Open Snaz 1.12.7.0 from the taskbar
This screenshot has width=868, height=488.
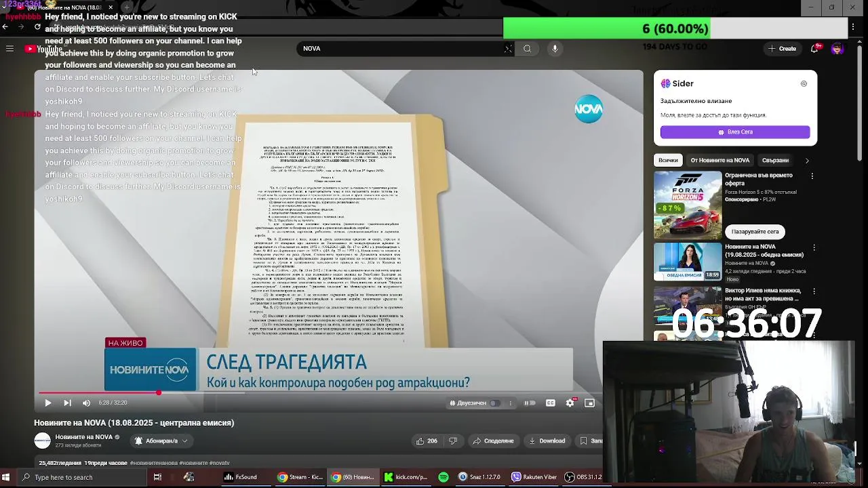480,477
